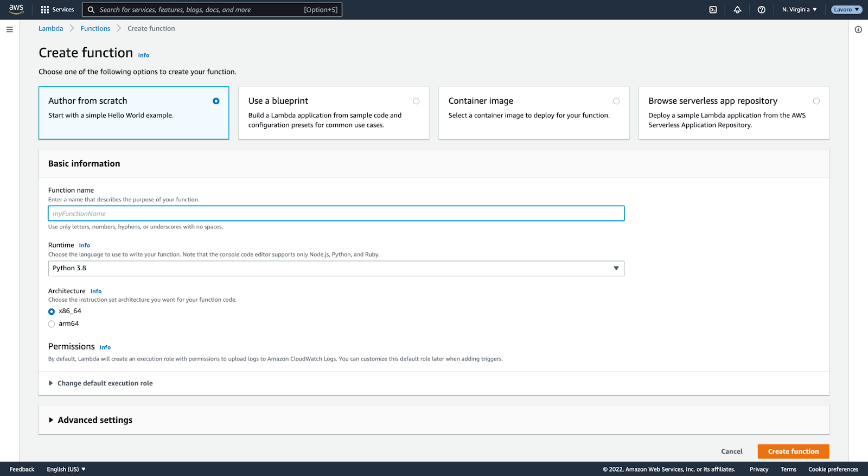This screenshot has width=868, height=476.
Task: Open the Lavoro account menu
Action: tap(846, 10)
